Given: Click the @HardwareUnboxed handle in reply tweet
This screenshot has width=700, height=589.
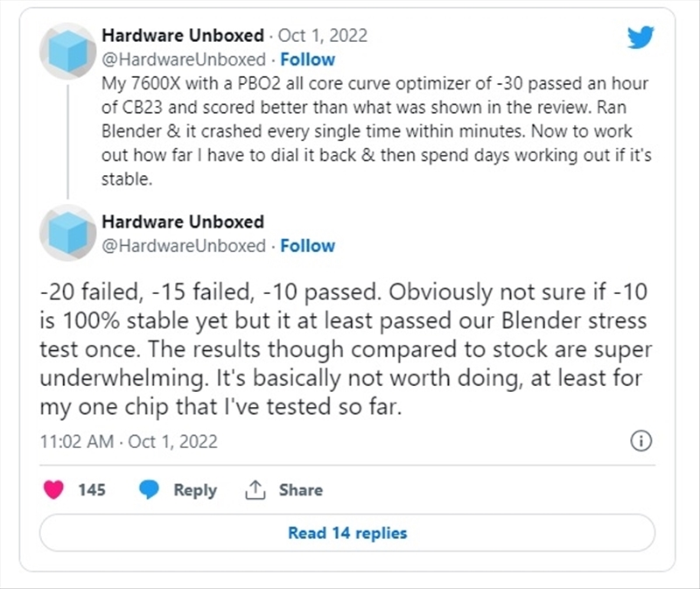Looking at the screenshot, I should [183, 246].
